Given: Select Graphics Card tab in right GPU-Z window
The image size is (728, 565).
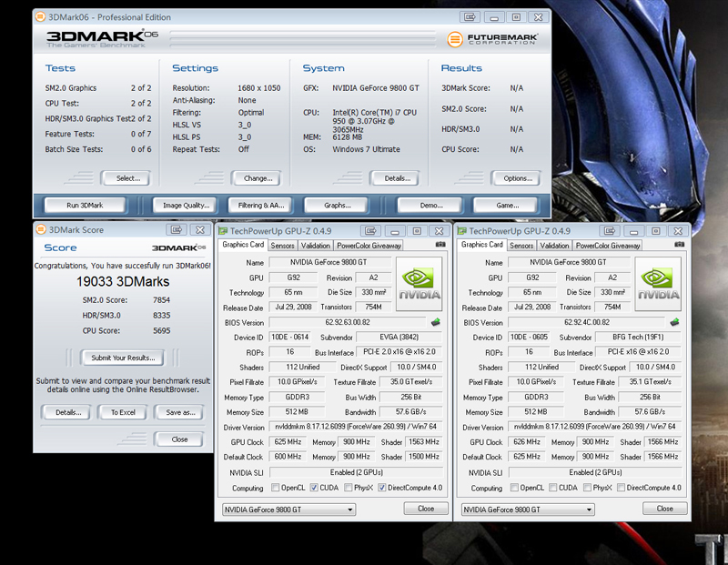Looking at the screenshot, I should coord(482,245).
